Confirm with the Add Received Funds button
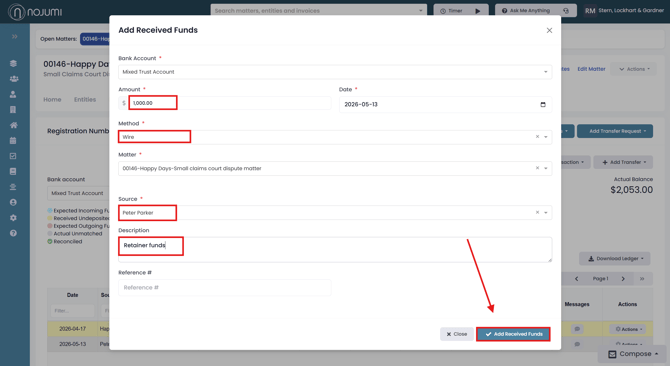670x366 pixels. point(513,334)
